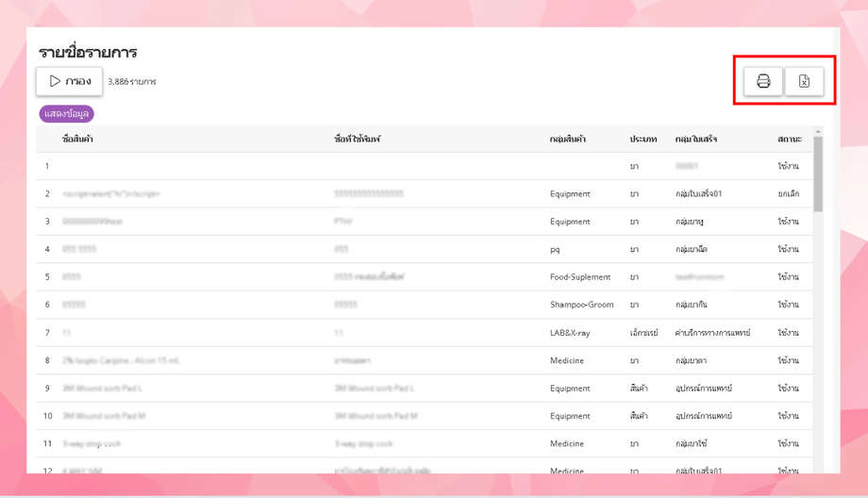
Task: Select Shampoo-Groom cell in row 6
Action: (x=582, y=305)
